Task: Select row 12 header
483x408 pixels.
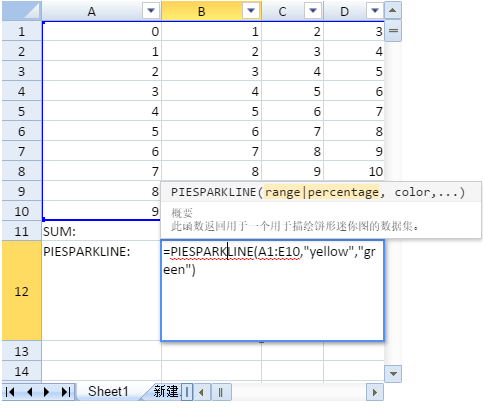Action: (22, 291)
